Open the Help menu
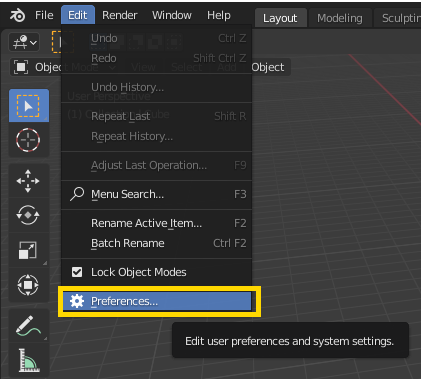Image resolution: width=421 pixels, height=379 pixels. (219, 15)
